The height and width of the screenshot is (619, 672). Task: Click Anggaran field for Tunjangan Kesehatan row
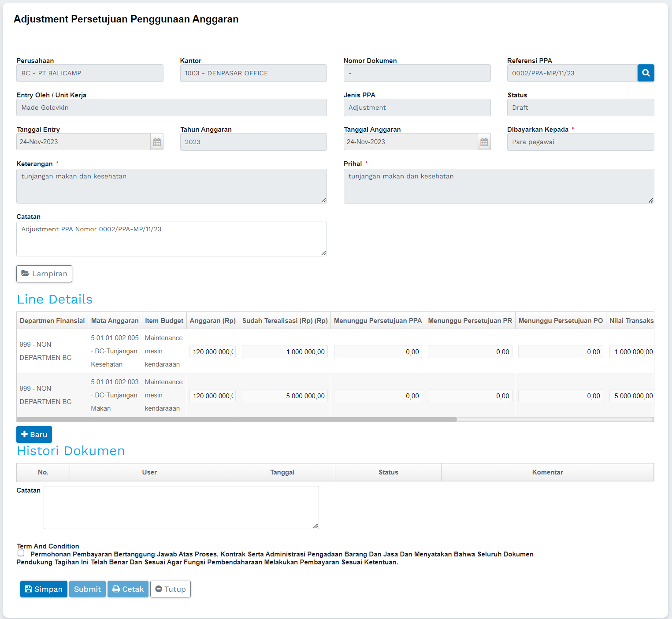[x=212, y=352]
